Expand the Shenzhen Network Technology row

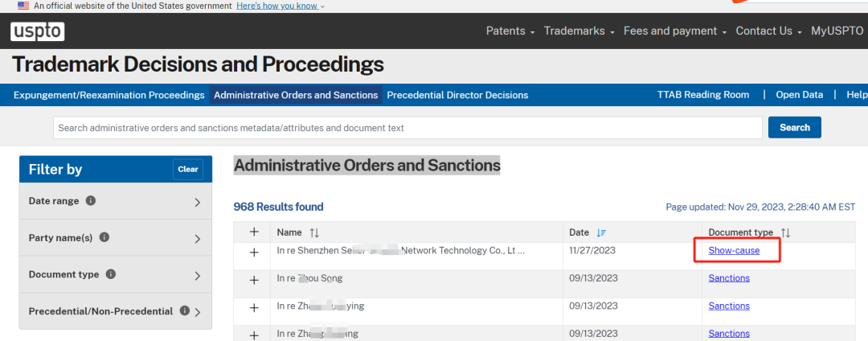[254, 253]
